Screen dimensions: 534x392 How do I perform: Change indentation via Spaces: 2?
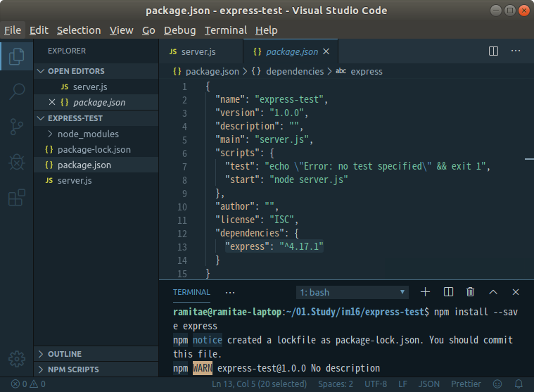tap(336, 384)
